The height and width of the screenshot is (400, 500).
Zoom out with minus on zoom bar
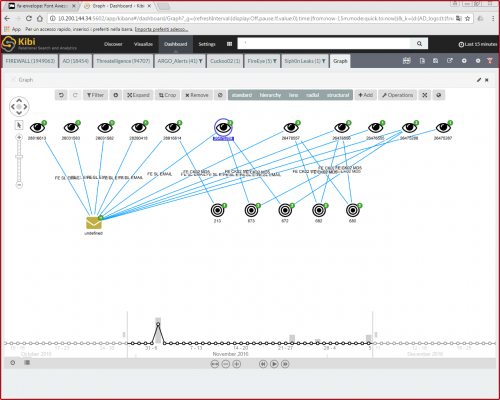pyautogui.click(x=19, y=184)
